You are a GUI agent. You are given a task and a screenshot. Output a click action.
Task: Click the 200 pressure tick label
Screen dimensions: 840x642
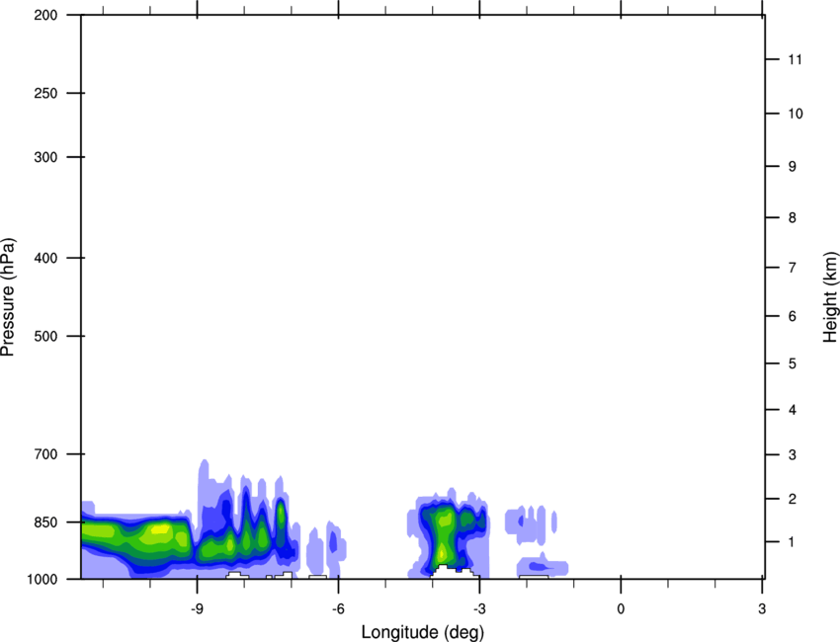point(45,15)
